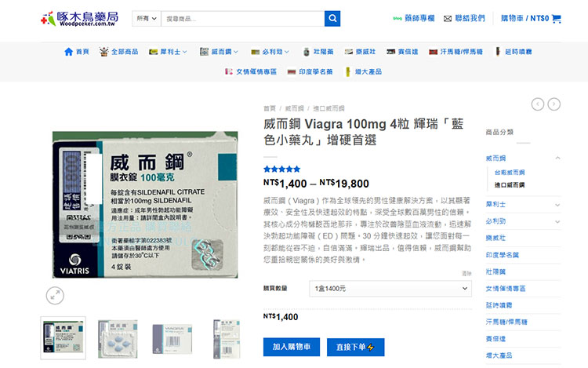588x368 pixels.
Task: Go to previous product arrow
Action: pos(538,104)
